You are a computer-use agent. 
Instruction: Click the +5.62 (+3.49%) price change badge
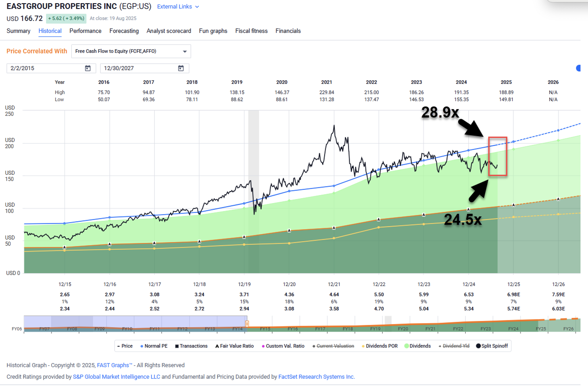66,18
